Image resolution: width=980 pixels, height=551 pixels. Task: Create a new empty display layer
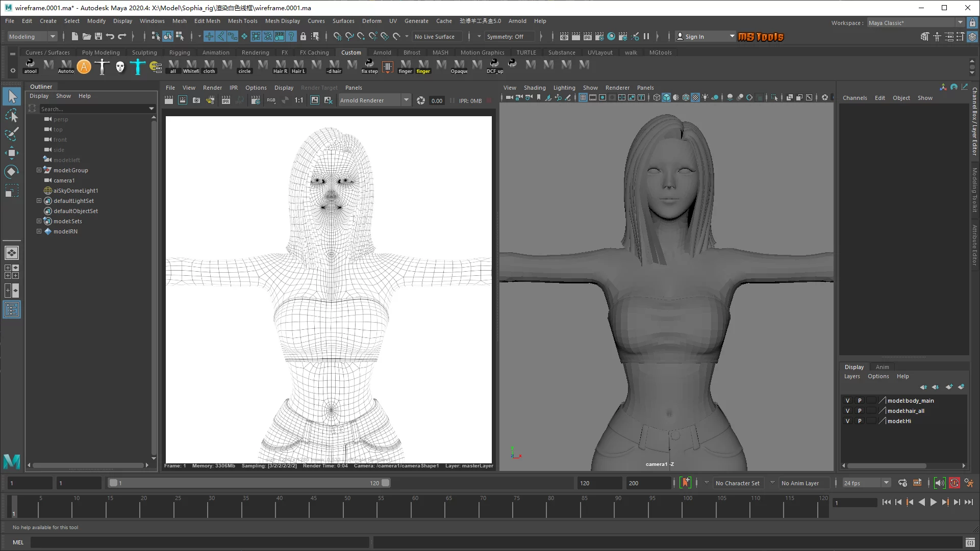(x=949, y=387)
